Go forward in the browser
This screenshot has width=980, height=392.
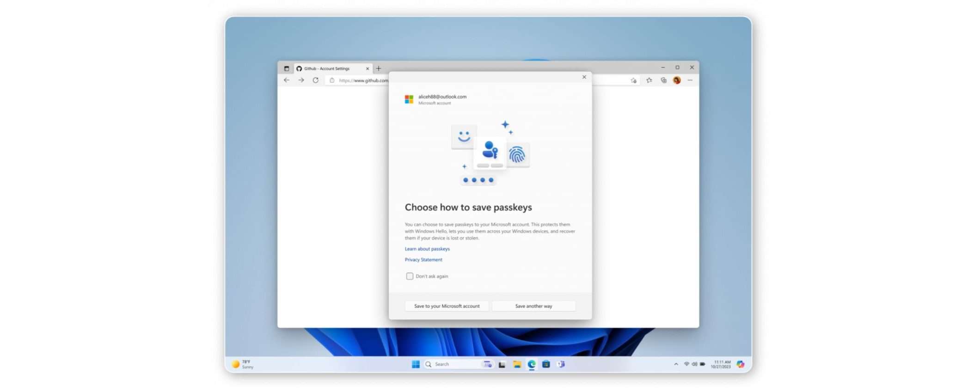tap(301, 80)
